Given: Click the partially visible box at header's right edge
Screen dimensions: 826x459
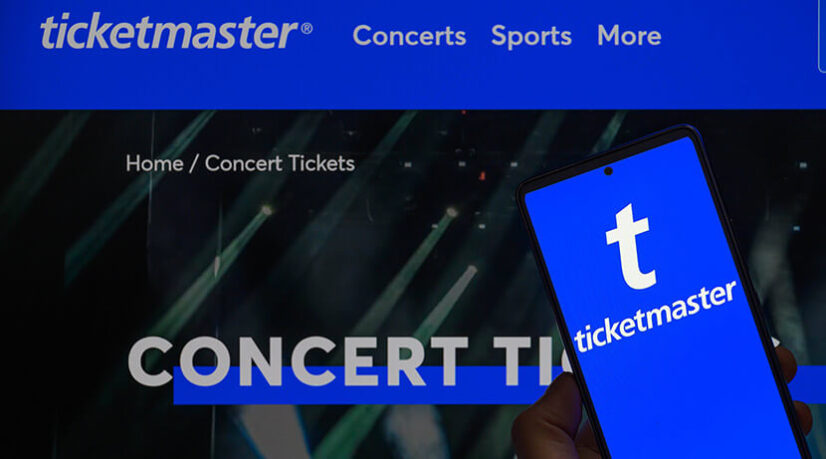Looking at the screenshot, I should point(822,36).
